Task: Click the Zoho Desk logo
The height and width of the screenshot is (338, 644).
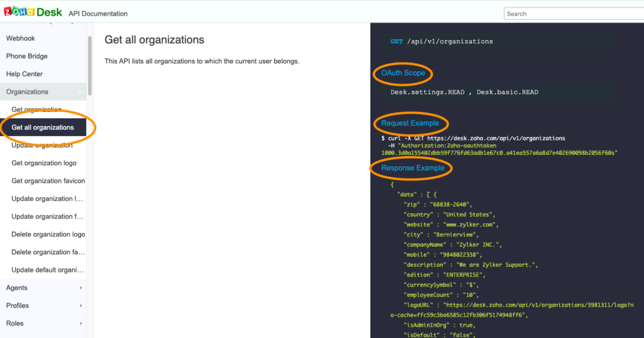Action: [33, 11]
